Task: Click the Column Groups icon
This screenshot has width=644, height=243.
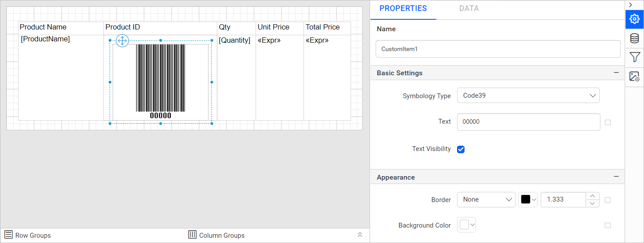Action: 192,235
